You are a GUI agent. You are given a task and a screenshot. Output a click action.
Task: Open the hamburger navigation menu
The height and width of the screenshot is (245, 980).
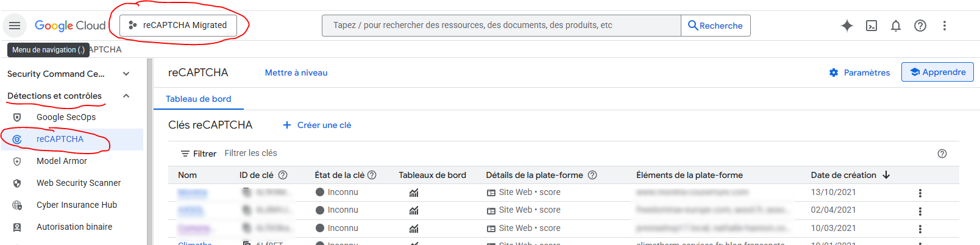[15, 26]
